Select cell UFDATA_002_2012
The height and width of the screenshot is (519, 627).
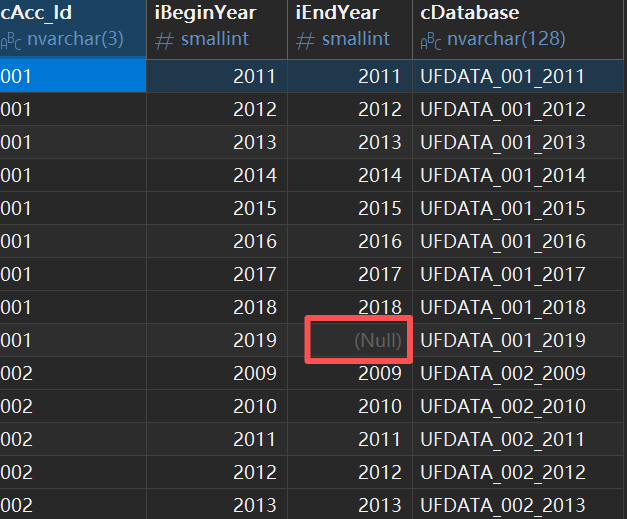pos(518,472)
